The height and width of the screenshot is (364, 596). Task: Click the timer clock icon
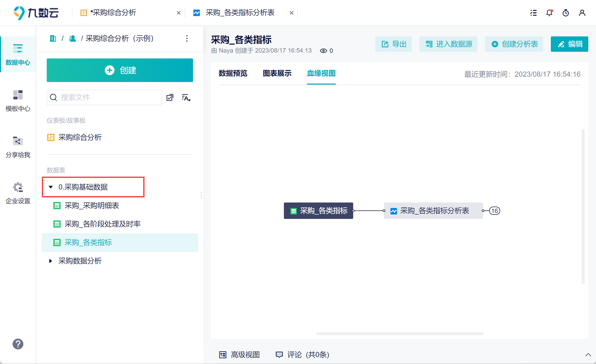565,13
